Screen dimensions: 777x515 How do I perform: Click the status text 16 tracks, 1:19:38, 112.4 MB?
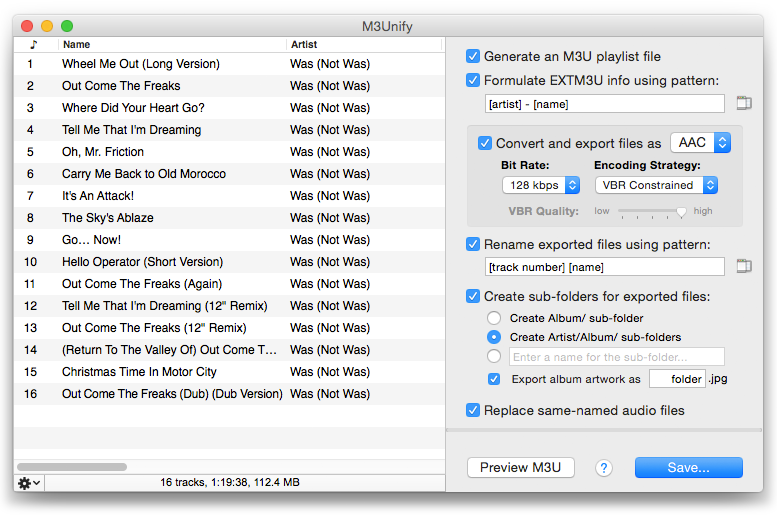click(x=229, y=482)
